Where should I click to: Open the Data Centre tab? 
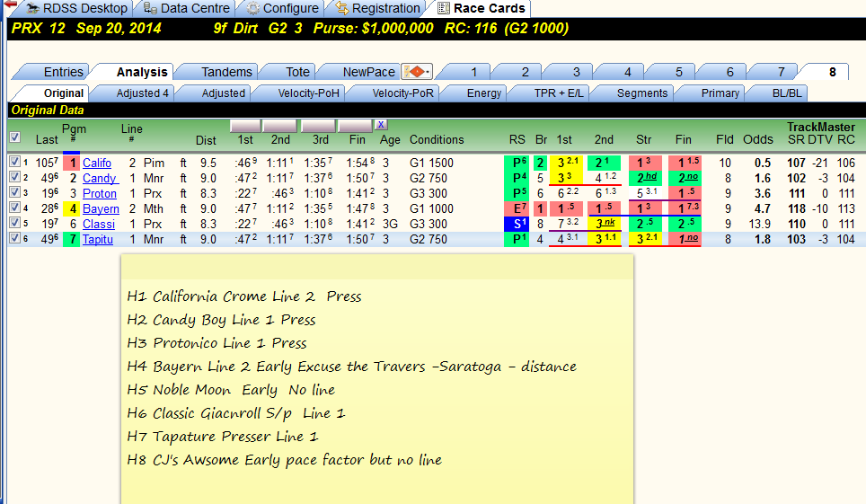pyautogui.click(x=186, y=8)
